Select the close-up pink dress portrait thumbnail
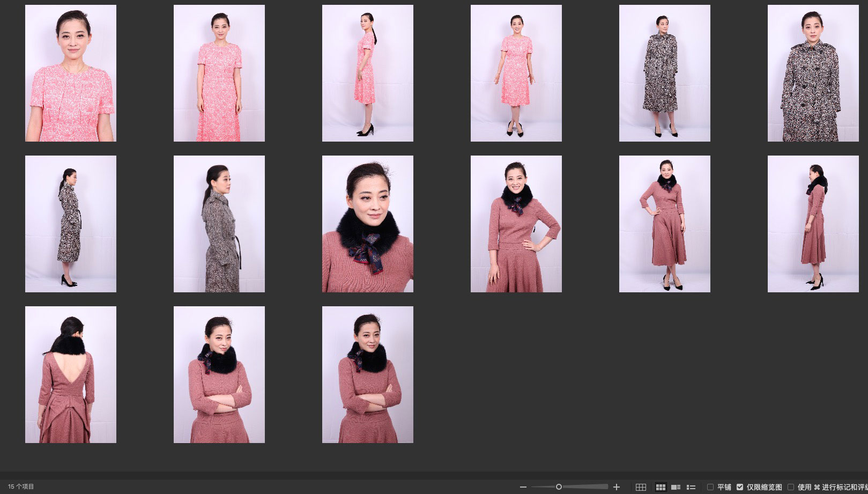This screenshot has width=868, height=494. [71, 73]
